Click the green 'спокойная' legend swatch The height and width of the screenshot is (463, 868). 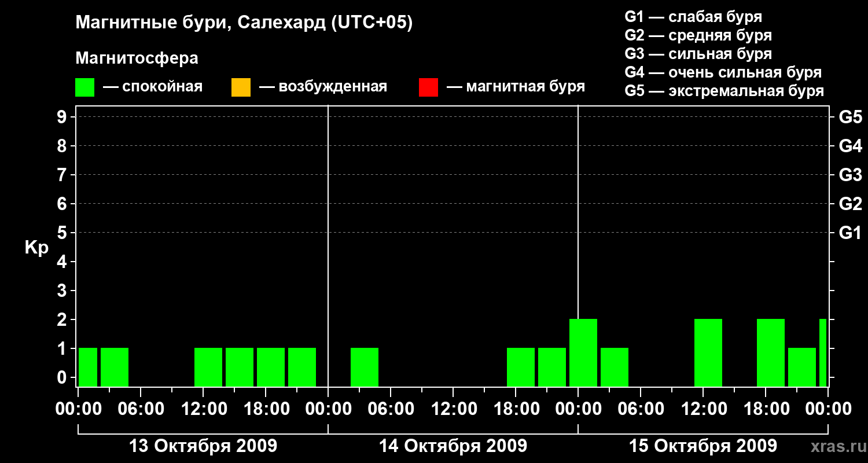click(x=85, y=87)
